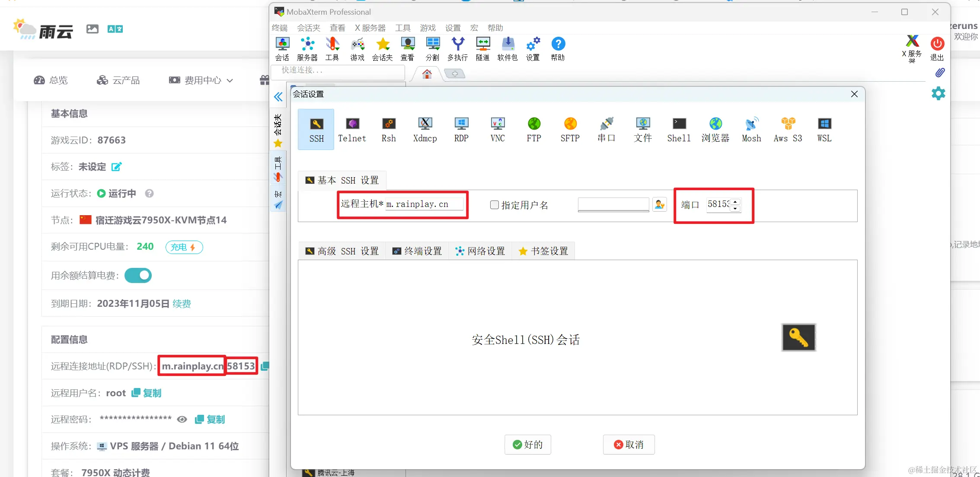Click the 好的 button
This screenshot has width=980, height=477.
[527, 445]
